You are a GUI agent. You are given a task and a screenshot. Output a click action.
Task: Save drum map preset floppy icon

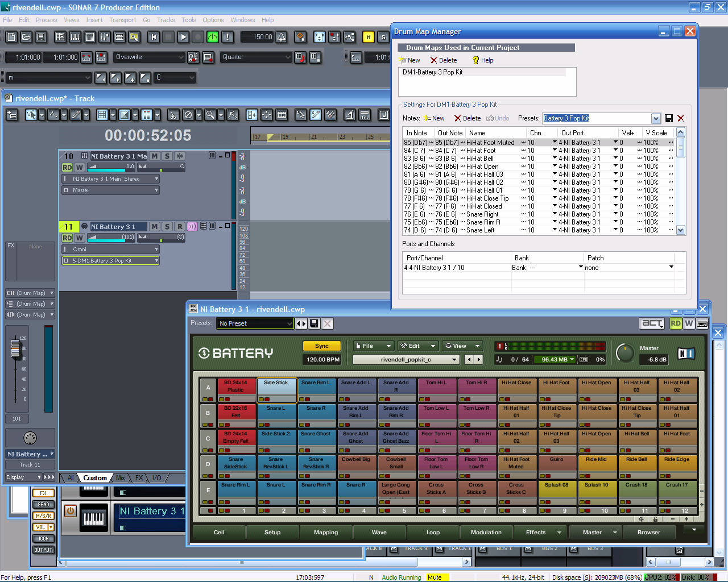tap(669, 118)
